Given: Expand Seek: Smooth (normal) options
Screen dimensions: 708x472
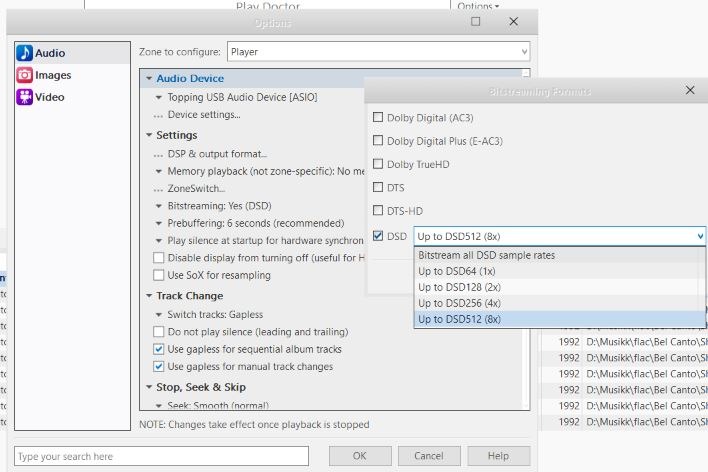Looking at the screenshot, I should [158, 406].
